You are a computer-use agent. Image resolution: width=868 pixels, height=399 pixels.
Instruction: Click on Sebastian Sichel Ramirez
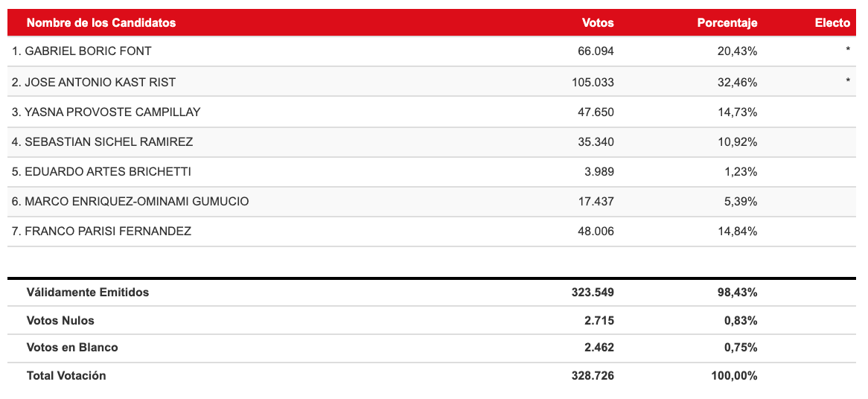pyautogui.click(x=98, y=141)
